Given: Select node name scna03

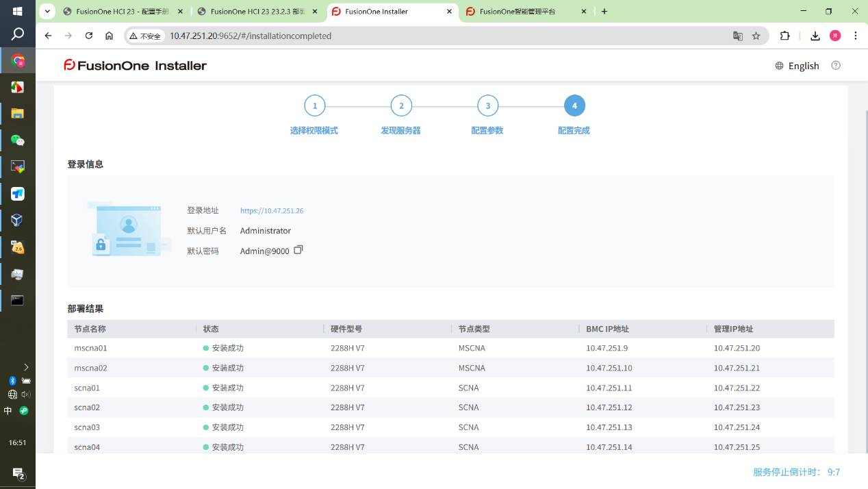Looking at the screenshot, I should coord(87,427).
